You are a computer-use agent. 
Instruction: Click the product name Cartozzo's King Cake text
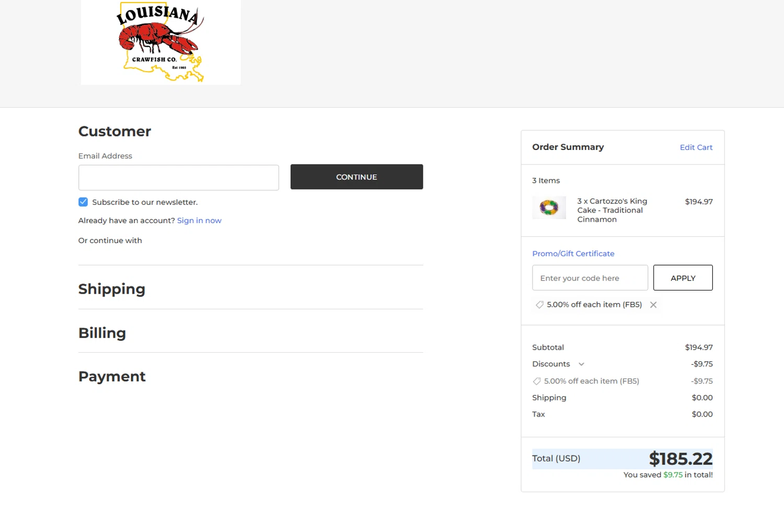(613, 210)
